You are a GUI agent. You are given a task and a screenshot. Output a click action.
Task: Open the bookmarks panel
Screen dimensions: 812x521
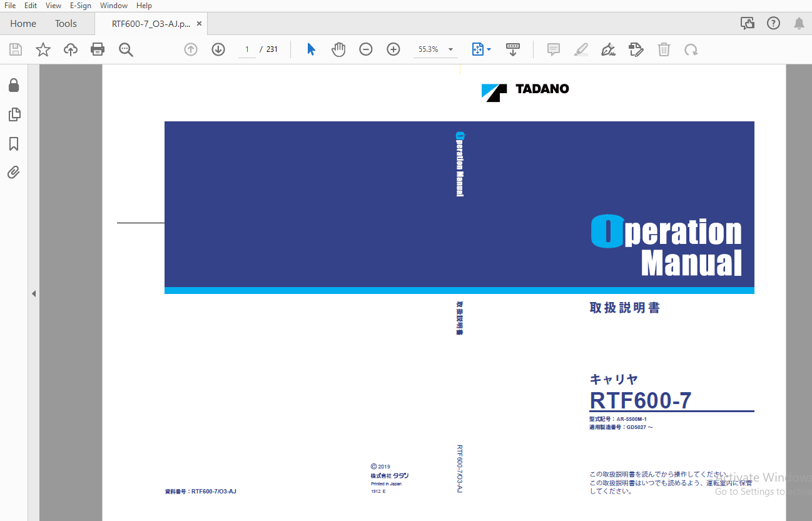click(14, 144)
